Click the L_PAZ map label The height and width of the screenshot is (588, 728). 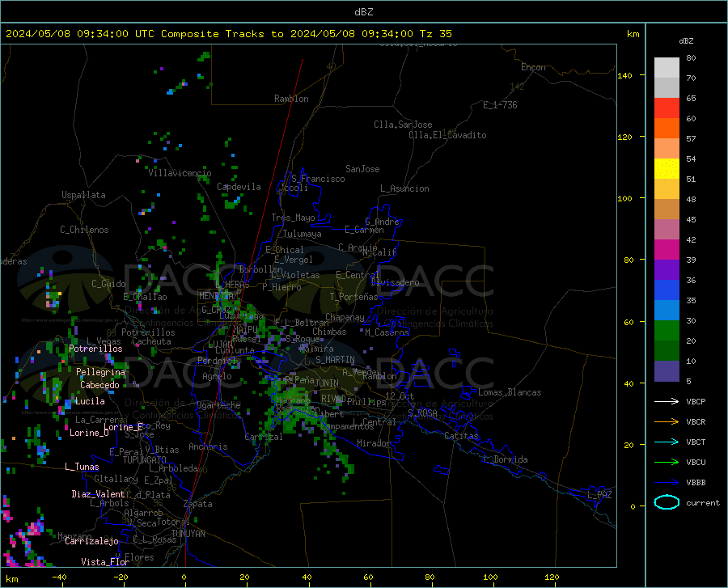[599, 495]
